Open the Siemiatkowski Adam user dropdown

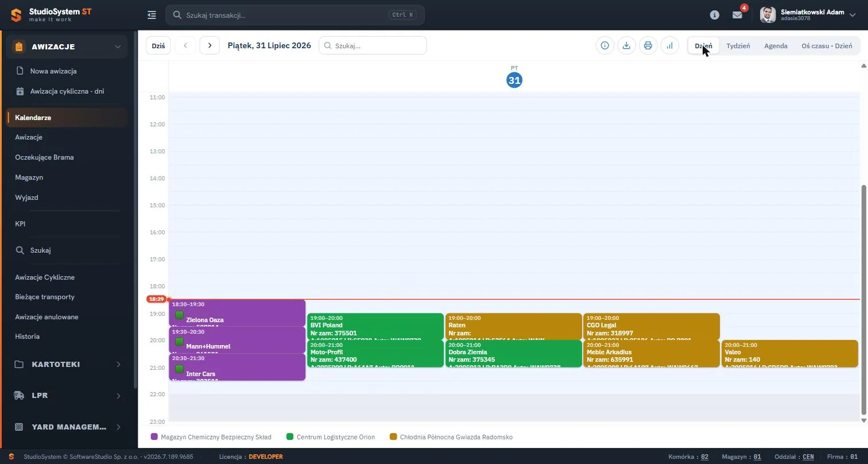[x=808, y=15]
